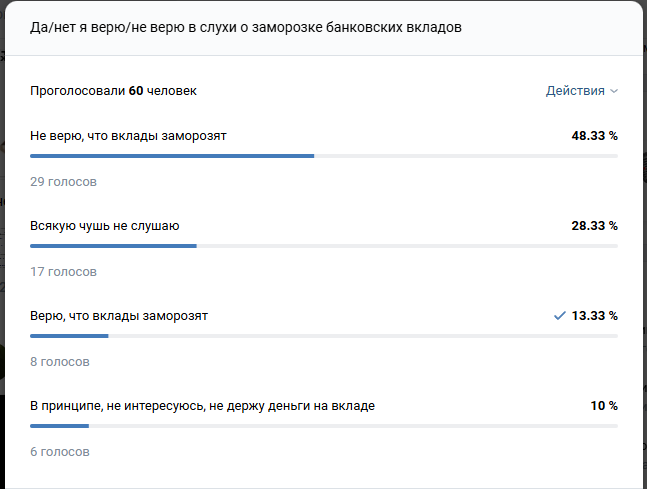Show voters under "8 голосов"

(60, 361)
